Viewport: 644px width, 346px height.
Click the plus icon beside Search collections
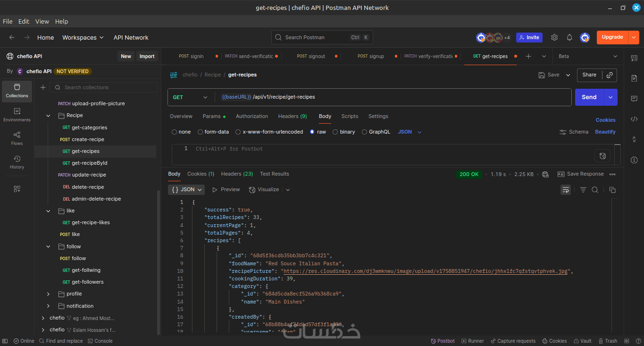[43, 87]
